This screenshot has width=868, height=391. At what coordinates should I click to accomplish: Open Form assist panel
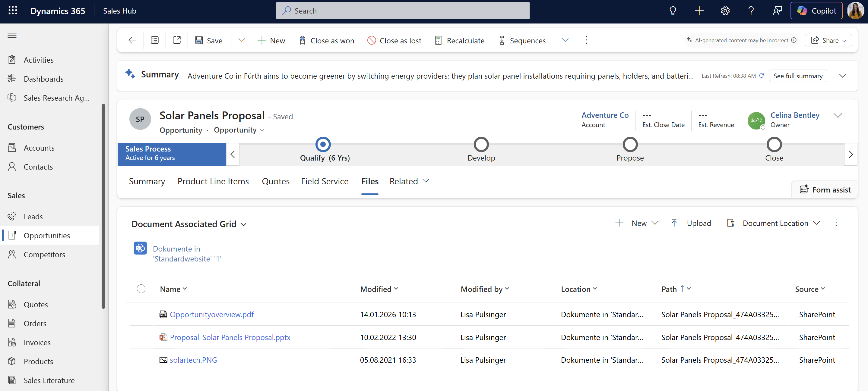click(825, 190)
